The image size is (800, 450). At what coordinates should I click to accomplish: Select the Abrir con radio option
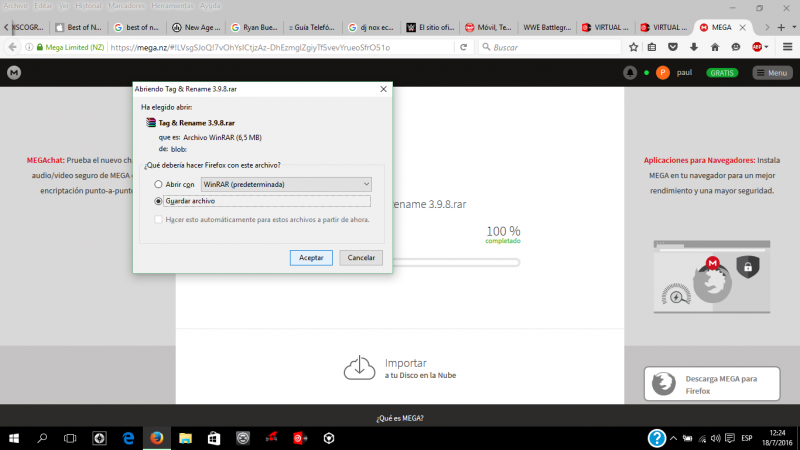click(158, 184)
